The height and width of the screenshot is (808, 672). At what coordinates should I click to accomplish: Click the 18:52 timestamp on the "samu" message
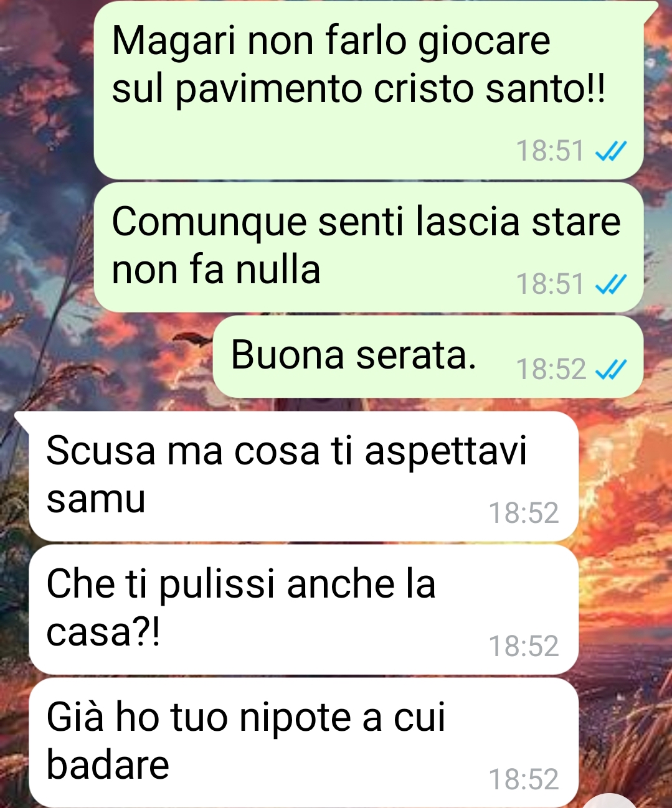coord(524,513)
